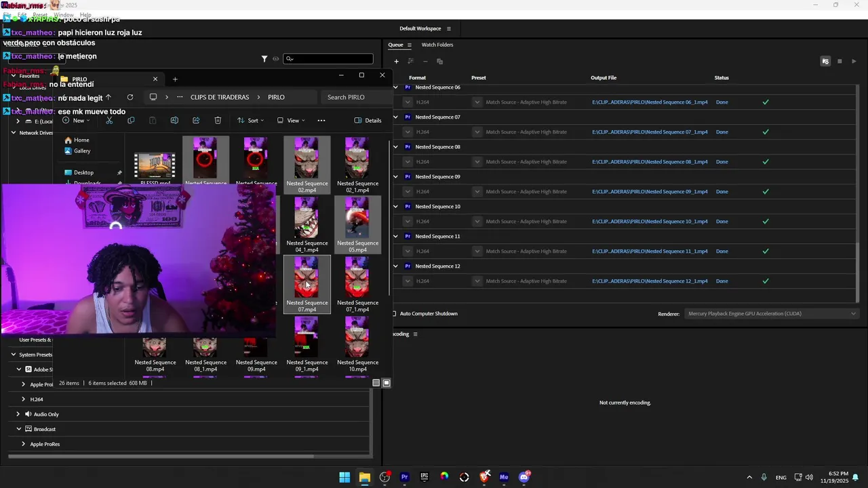Image resolution: width=868 pixels, height=488 pixels.
Task: Show hidden system tray icons
Action: [x=749, y=477]
